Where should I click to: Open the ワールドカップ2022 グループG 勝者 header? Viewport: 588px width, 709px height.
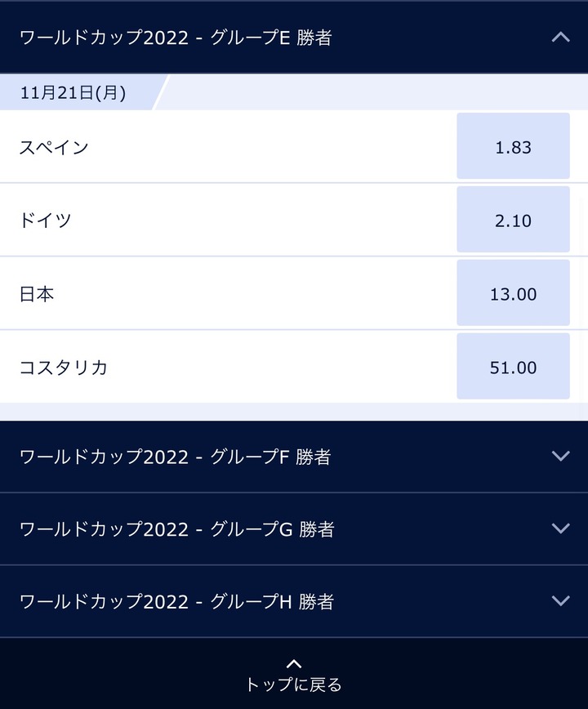[294, 529]
